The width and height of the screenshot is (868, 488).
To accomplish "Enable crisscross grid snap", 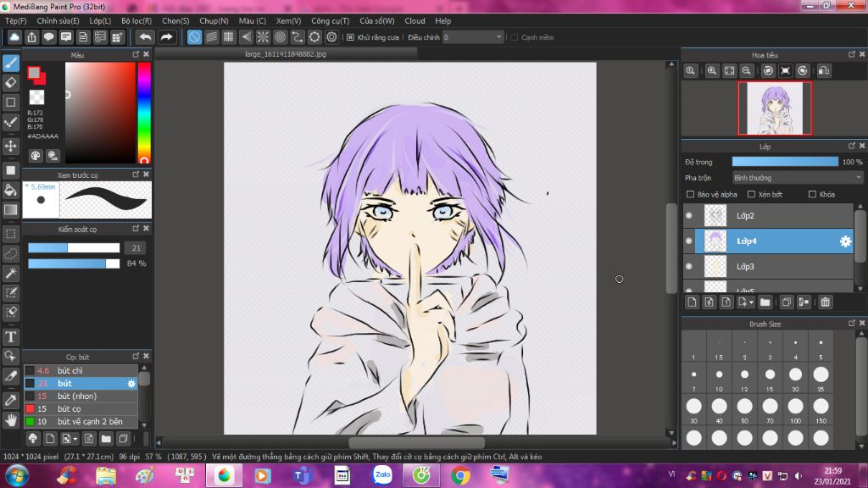I will [229, 37].
